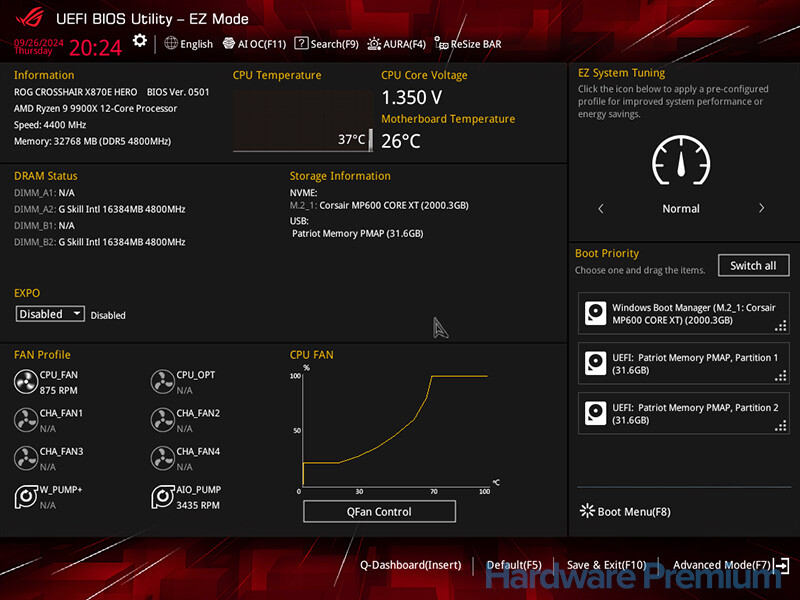Click the CHA_FAN3 fan icon
Viewport: 800px width, 600px height.
(x=26, y=459)
